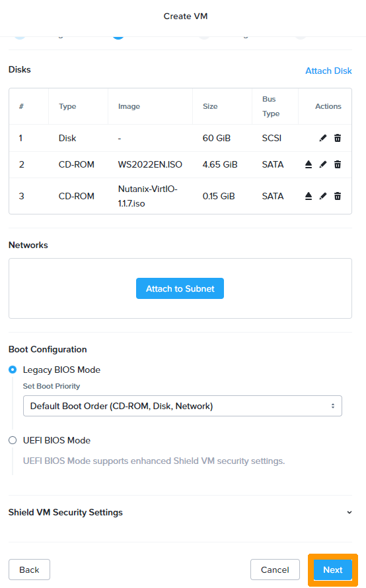
Task: Expand Shield VM Security Settings chevron
Action: tap(349, 512)
